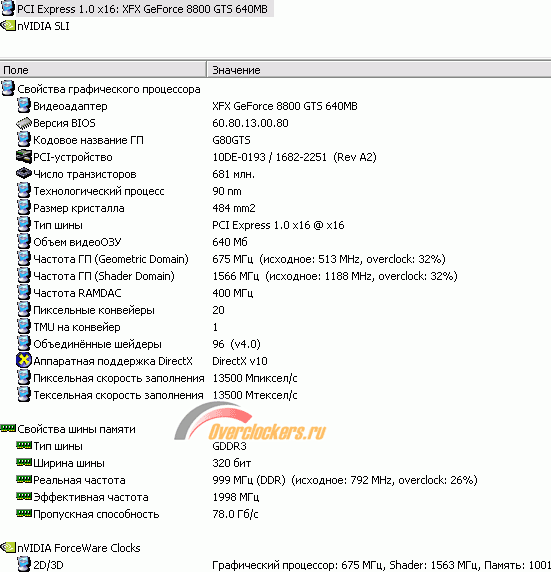Screen dimensions: 551x572
Task: Select the Свойства графического процессора heading
Action: [x=109, y=89]
